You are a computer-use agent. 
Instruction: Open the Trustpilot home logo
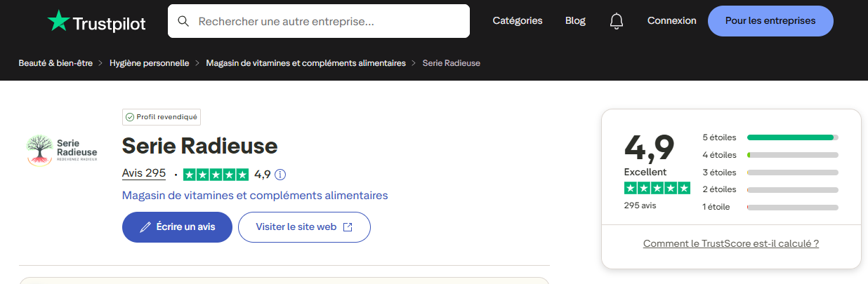coord(96,22)
